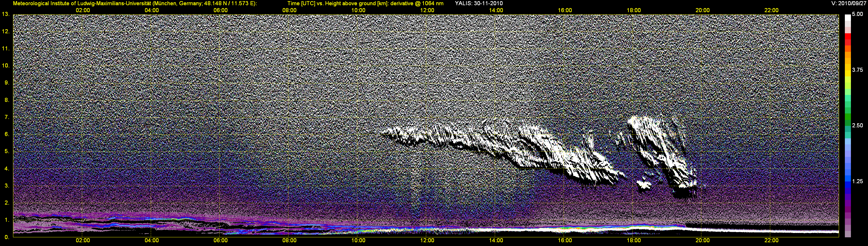Click the 3.75 value on the color scale
The height and width of the screenshot is (246, 868).
[x=858, y=70]
